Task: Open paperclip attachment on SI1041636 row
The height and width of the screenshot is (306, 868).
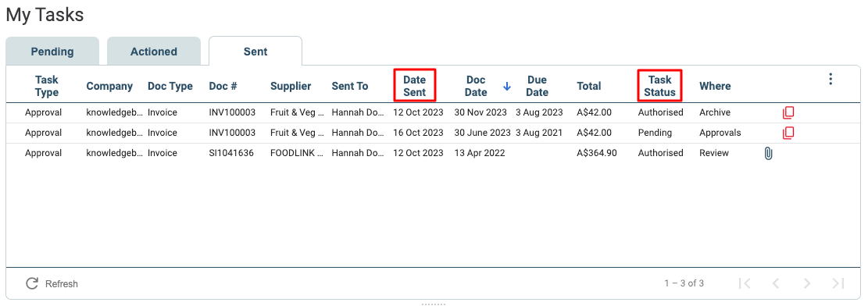Action: [x=768, y=153]
